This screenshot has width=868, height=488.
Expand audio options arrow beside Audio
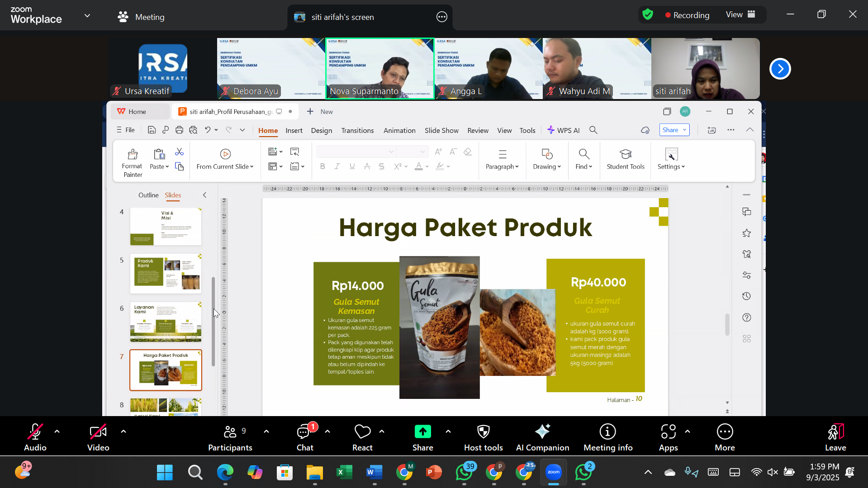tap(57, 431)
